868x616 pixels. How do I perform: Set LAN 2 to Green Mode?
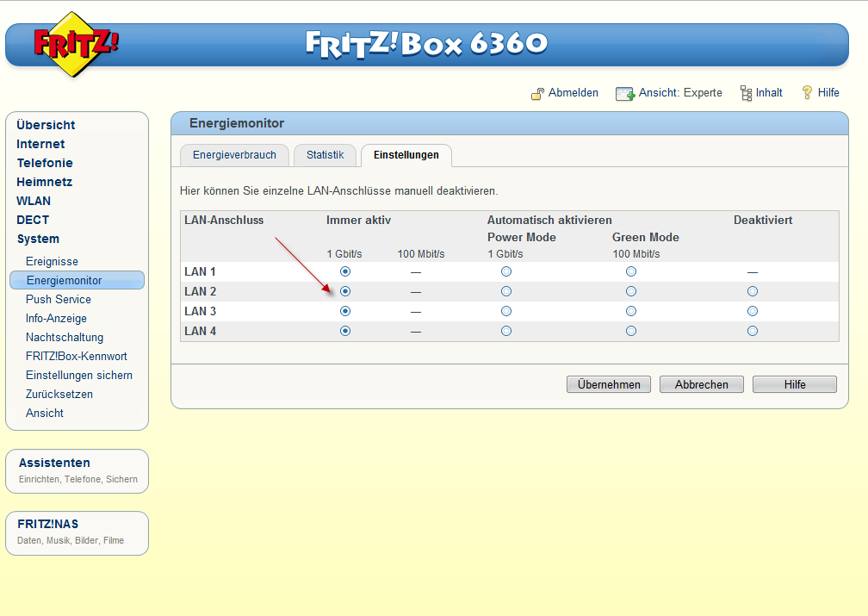click(631, 291)
